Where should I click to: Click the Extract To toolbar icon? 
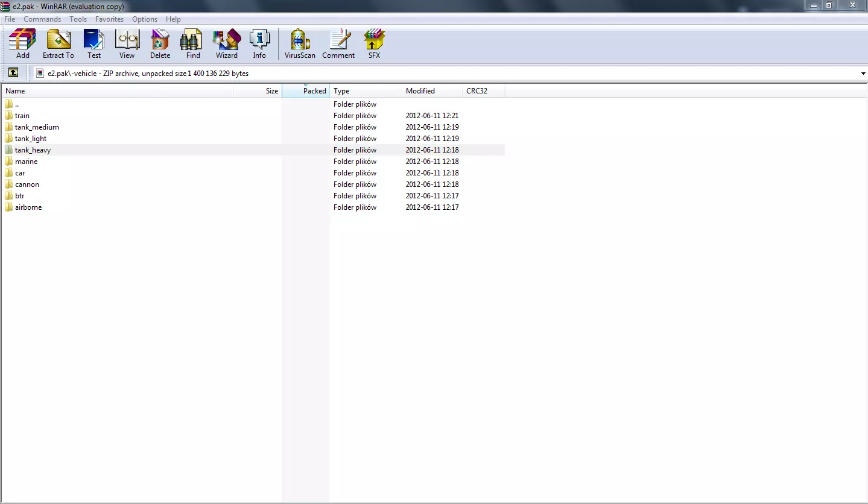tap(59, 40)
